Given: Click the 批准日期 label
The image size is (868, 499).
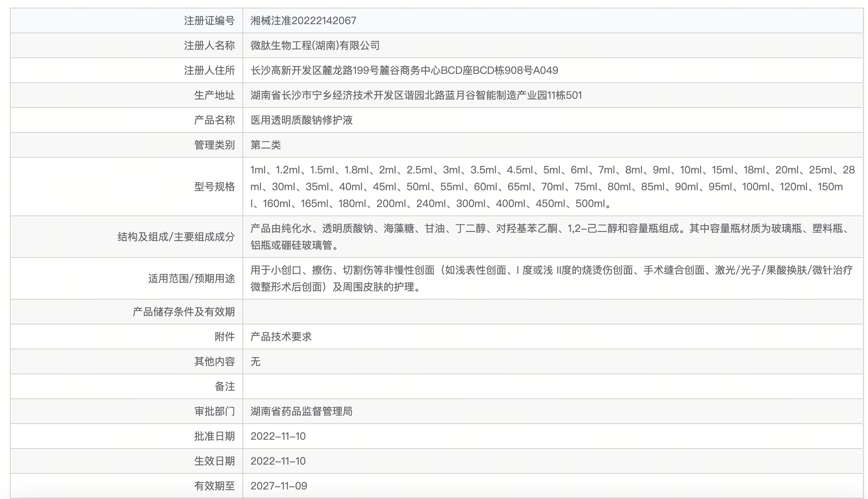Looking at the screenshot, I should (x=214, y=436).
